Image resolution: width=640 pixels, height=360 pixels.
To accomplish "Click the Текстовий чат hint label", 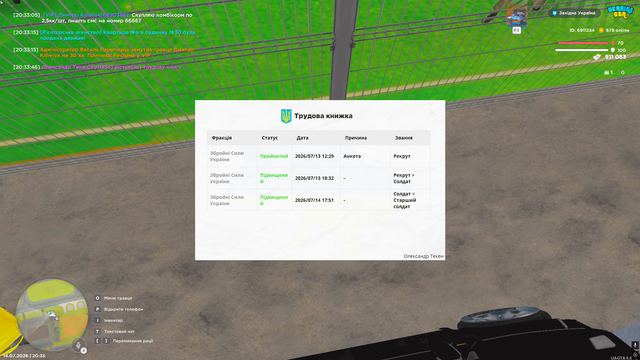I will [x=119, y=331].
